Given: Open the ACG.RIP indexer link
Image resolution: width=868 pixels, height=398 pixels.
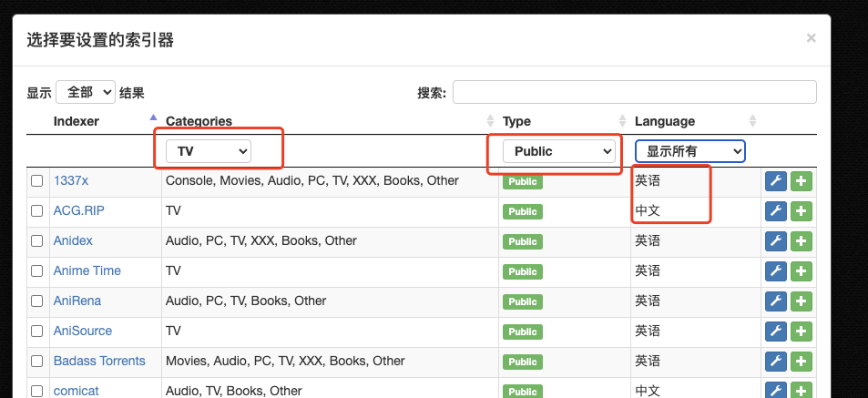Looking at the screenshot, I should [79, 211].
